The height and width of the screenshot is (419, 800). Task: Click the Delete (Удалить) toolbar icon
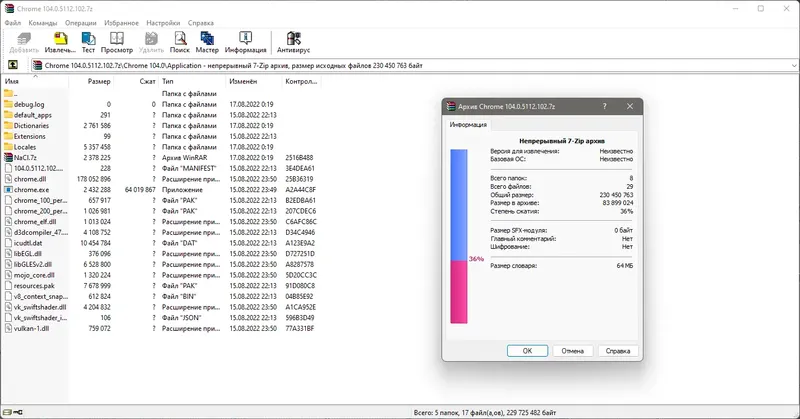(x=151, y=39)
